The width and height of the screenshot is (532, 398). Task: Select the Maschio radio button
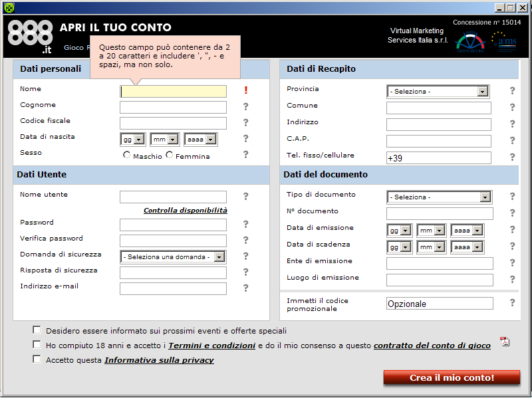click(x=126, y=155)
